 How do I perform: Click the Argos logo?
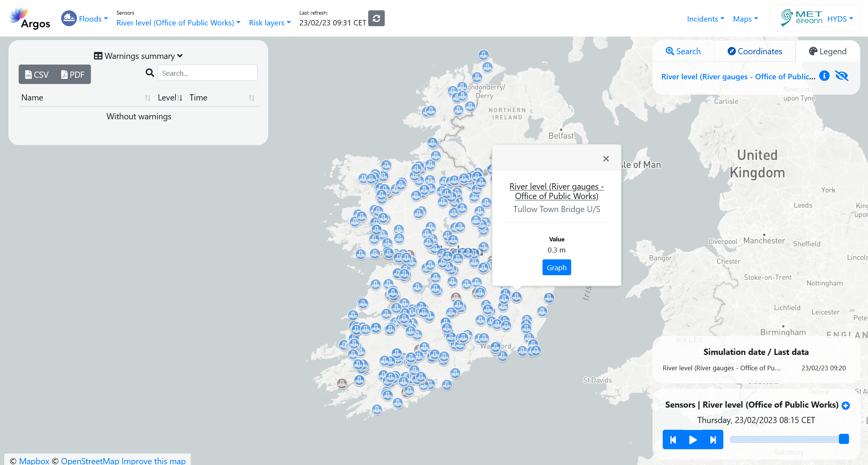(30, 18)
